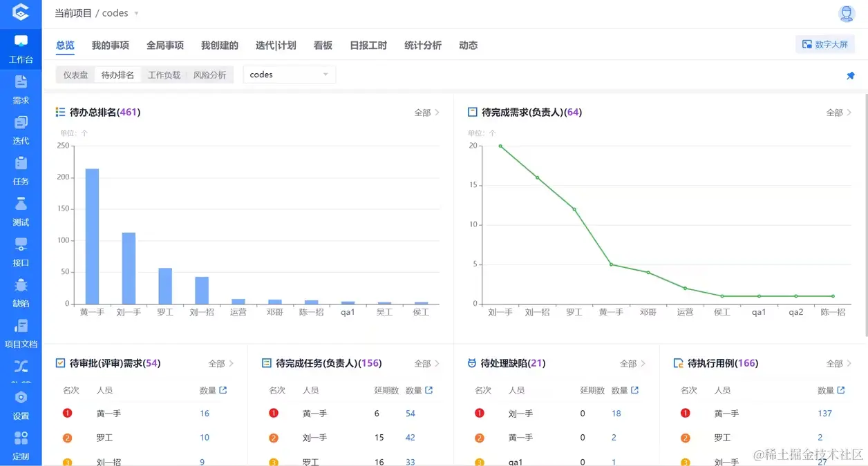Viewport: 868px width, 466px height.
Task: Open the 设置 settings in the sidebar
Action: 21,406
